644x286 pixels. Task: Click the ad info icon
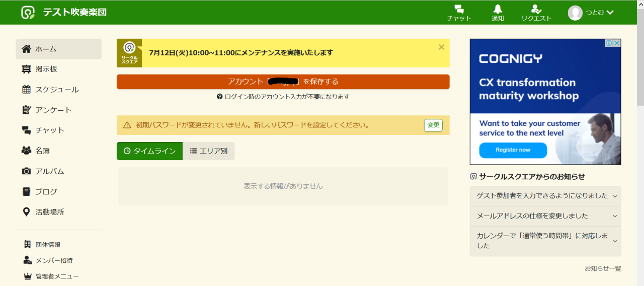[x=609, y=43]
